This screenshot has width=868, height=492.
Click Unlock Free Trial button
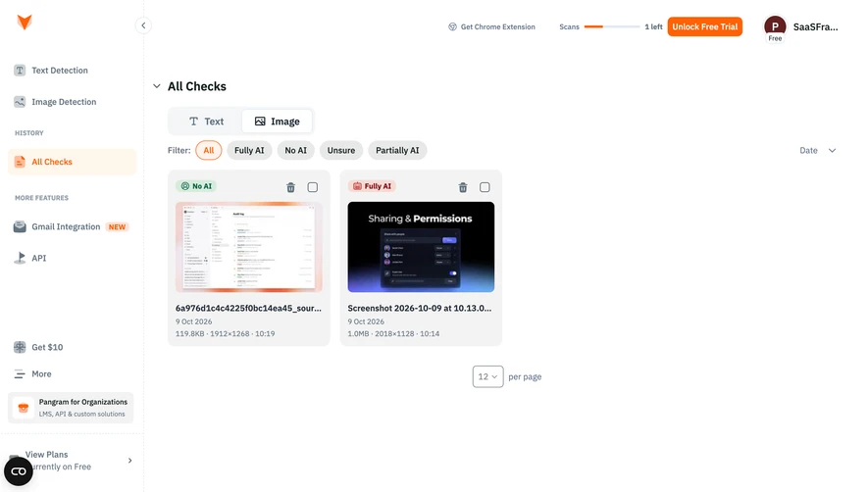[704, 26]
